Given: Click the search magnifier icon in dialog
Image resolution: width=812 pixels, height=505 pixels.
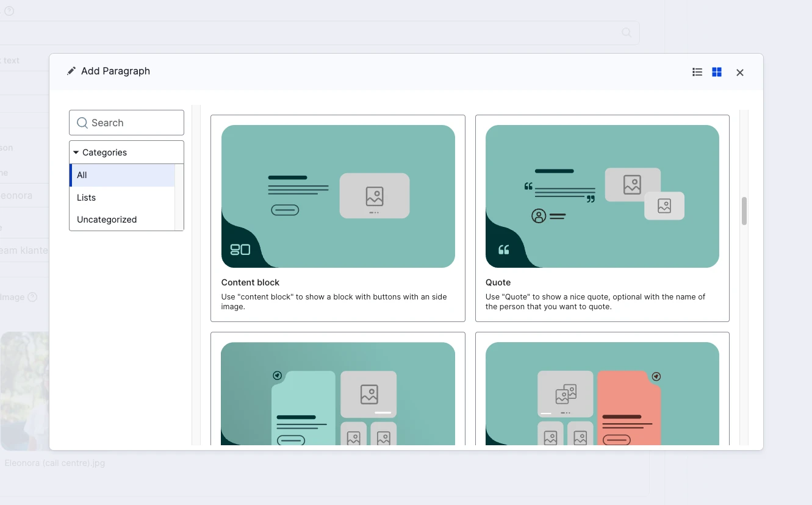Looking at the screenshot, I should (x=82, y=123).
